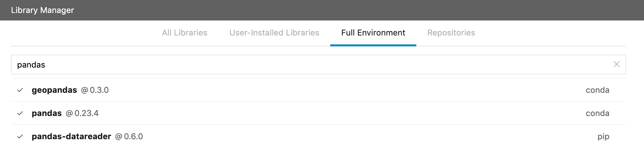Clear the search field with the X icon
Image resolution: width=644 pixels, height=159 pixels.
(x=617, y=64)
